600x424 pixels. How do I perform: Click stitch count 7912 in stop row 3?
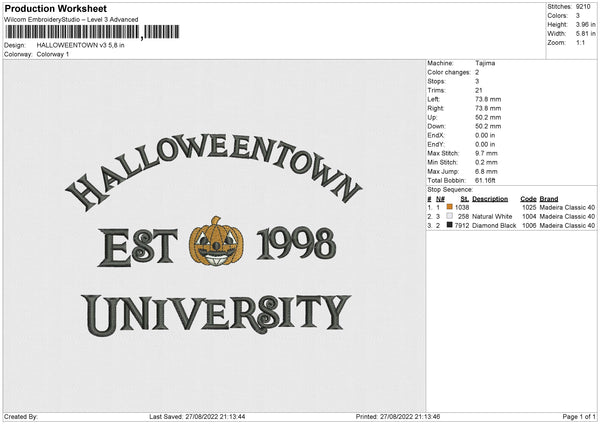click(462, 226)
